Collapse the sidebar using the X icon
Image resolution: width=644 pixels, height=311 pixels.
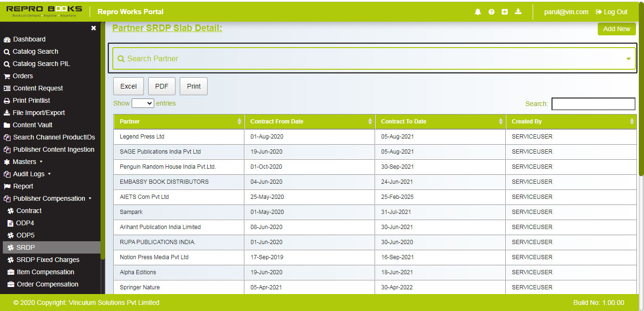[93, 28]
